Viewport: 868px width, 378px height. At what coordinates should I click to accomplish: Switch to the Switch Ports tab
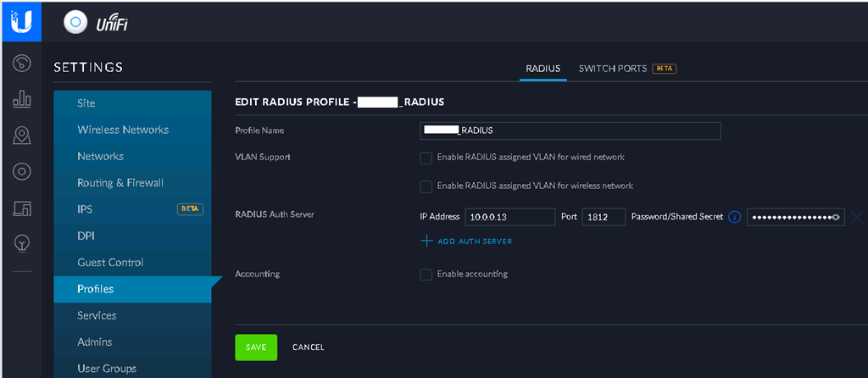(613, 68)
